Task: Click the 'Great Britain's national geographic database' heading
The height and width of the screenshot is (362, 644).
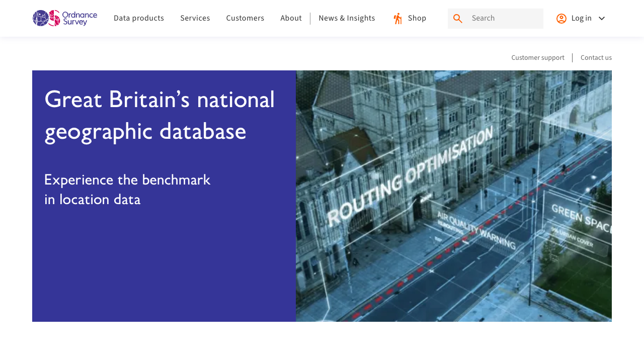Action: pos(160,115)
